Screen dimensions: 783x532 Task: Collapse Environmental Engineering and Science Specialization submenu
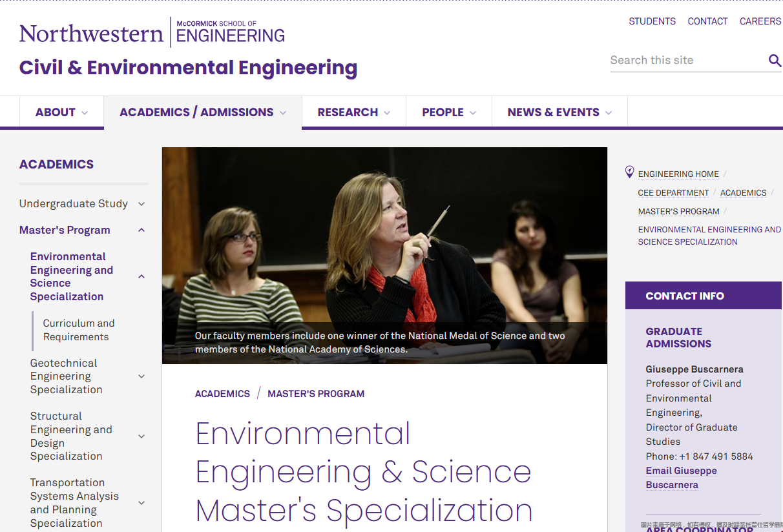141,276
